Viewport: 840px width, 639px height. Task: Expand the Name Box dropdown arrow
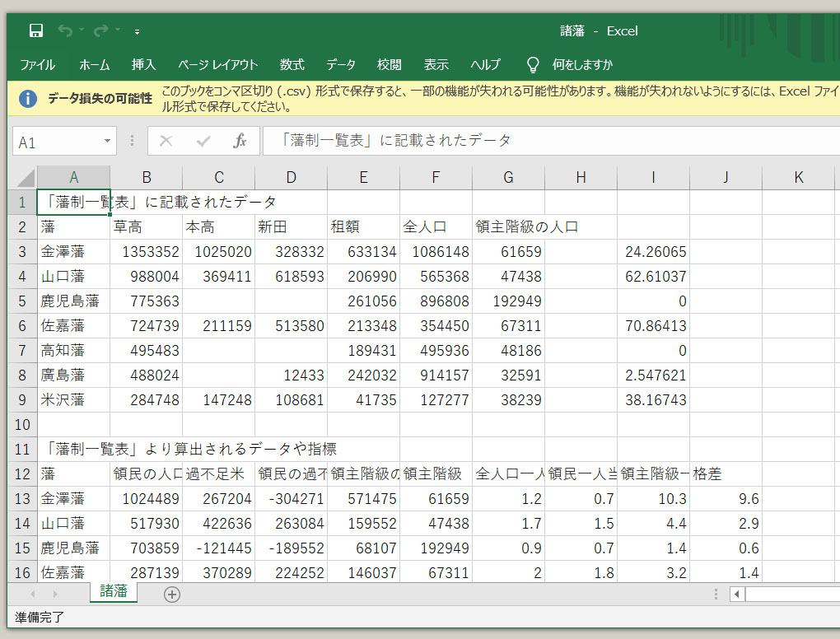tap(107, 142)
